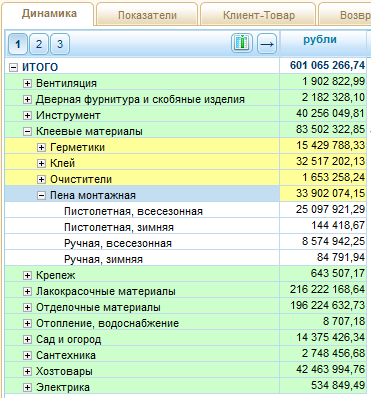This screenshot has height=398, width=371.
Task: Collapse the Пена монтажная subcategory
Action: click(41, 195)
